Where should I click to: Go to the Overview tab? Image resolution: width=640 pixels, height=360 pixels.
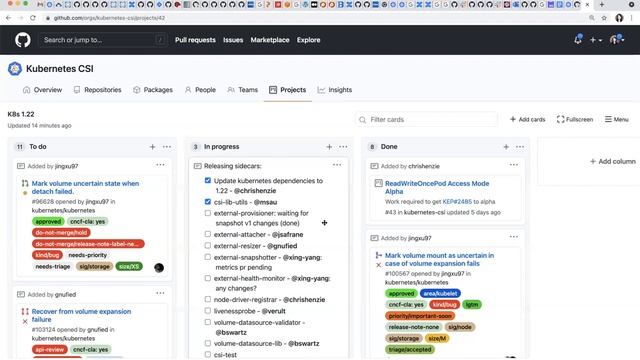click(42, 90)
